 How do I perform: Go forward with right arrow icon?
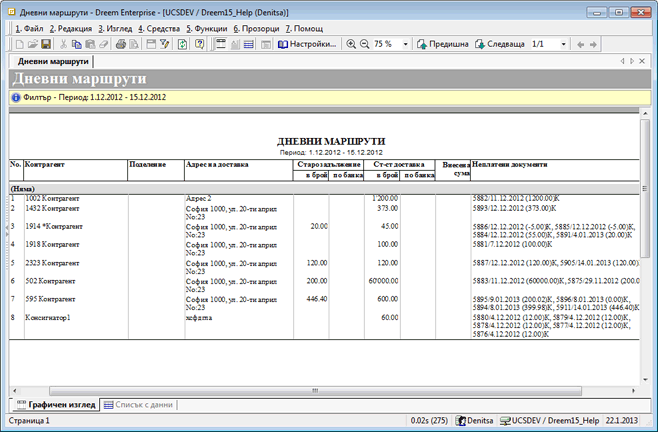593,45
